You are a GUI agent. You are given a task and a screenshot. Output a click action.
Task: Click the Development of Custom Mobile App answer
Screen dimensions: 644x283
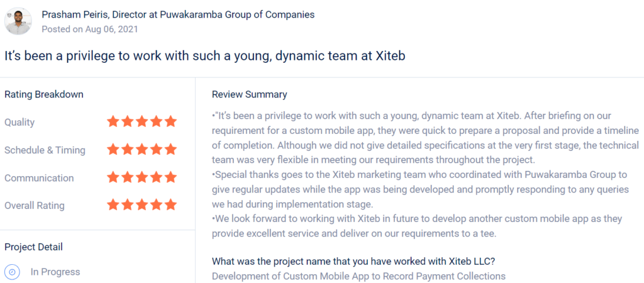pos(358,276)
